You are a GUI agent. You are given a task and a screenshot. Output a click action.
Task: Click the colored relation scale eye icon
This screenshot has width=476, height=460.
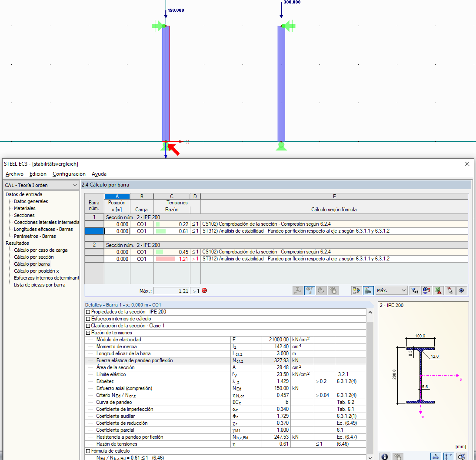click(x=426, y=290)
